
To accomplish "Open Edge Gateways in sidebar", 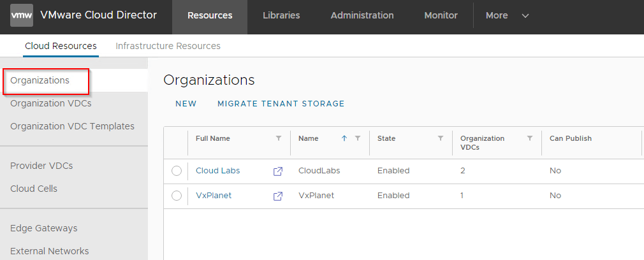I will pyautogui.click(x=44, y=228).
